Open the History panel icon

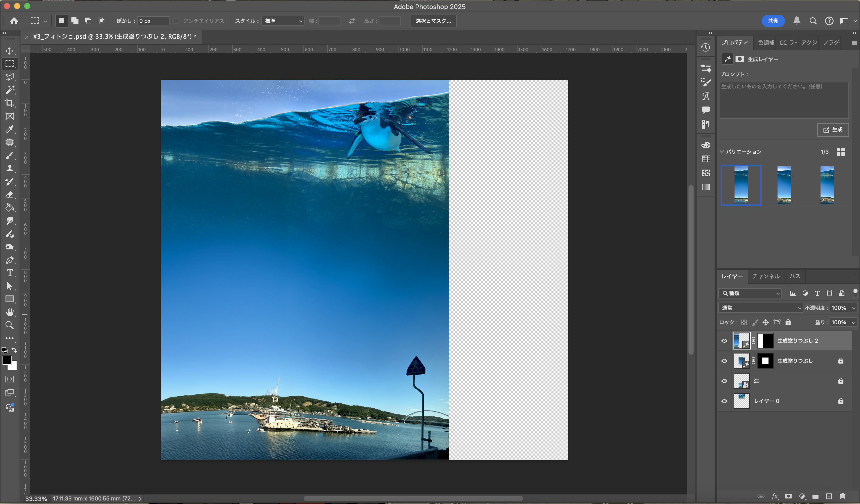[x=706, y=48]
